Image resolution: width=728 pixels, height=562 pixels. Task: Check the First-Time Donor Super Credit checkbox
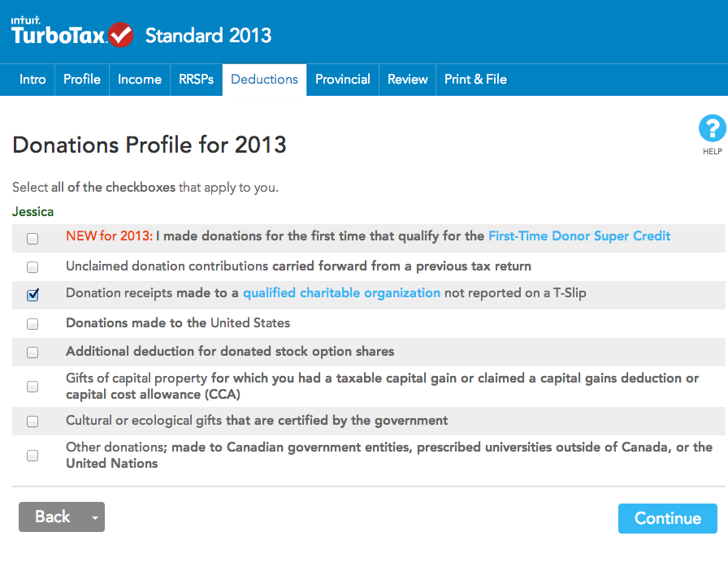[x=32, y=239]
